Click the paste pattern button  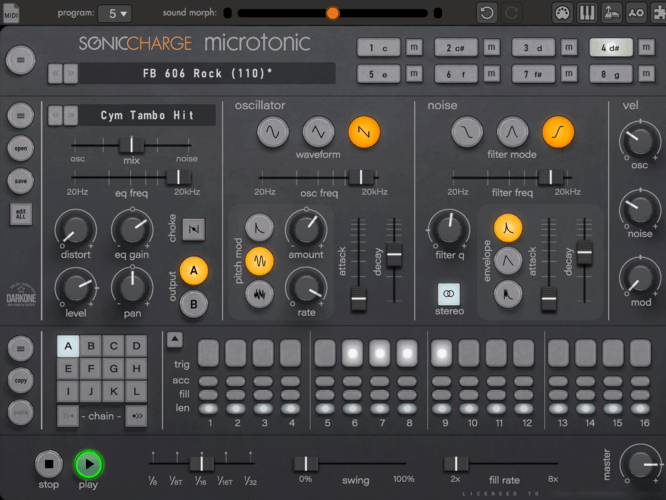pyautogui.click(x=20, y=412)
